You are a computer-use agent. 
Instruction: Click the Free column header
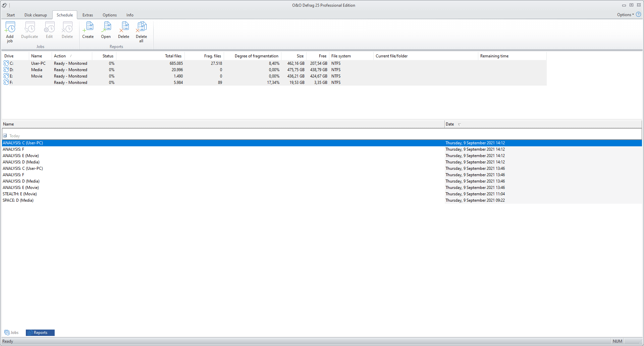tap(318, 56)
